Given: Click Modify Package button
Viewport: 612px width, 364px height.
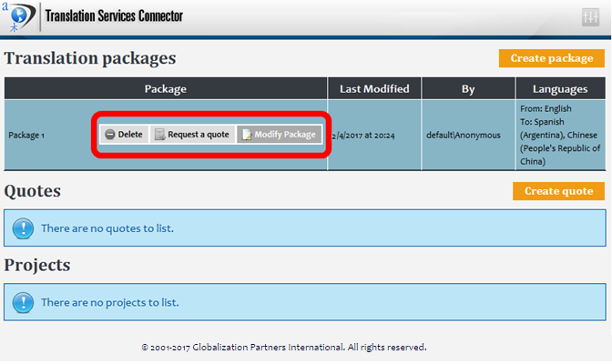Looking at the screenshot, I should 280,134.
